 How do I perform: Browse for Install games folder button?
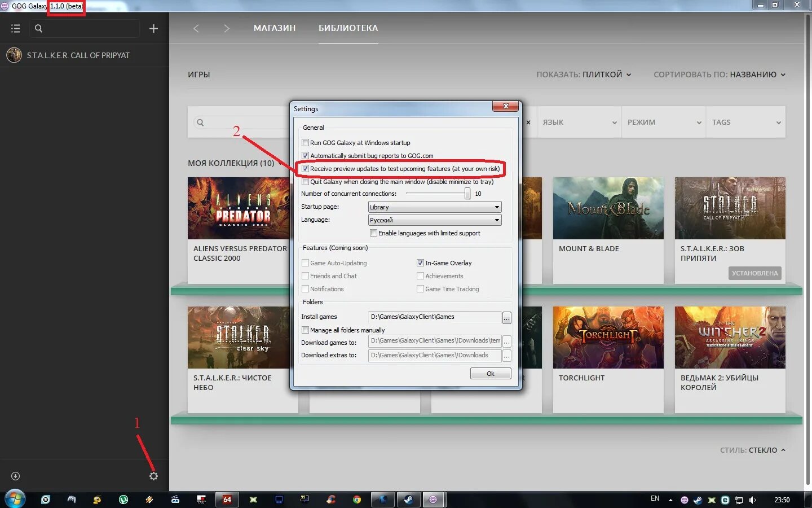coord(507,318)
